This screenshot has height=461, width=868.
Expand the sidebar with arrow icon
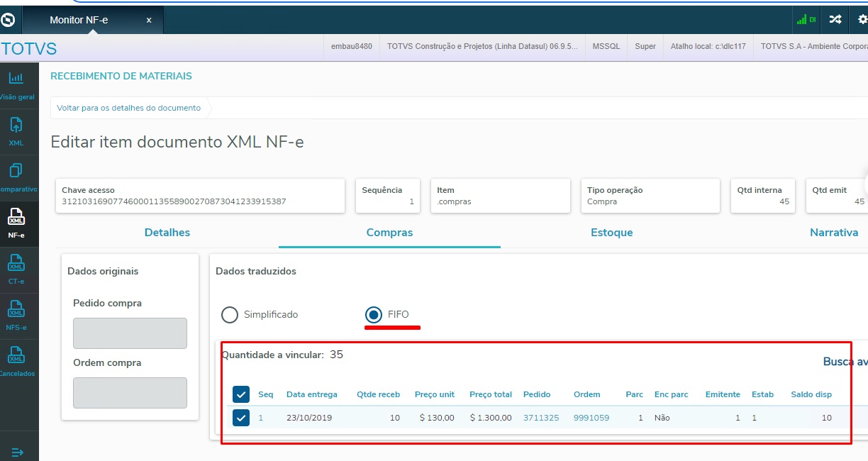click(18, 452)
